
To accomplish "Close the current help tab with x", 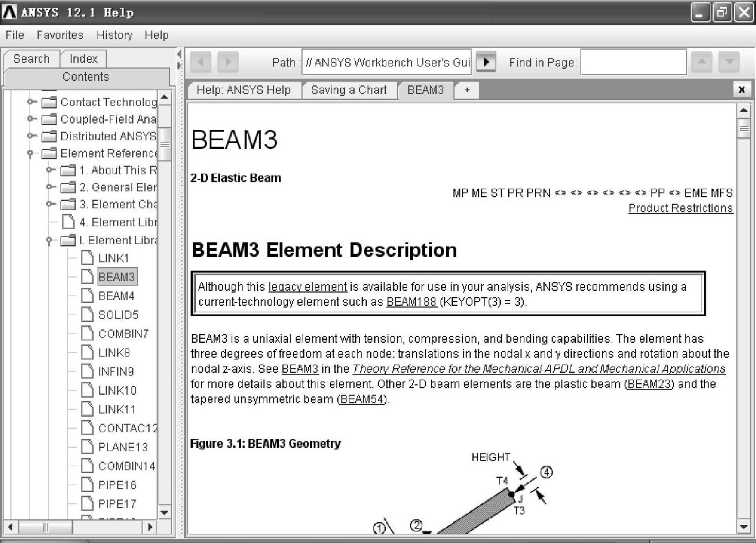I will click(x=742, y=89).
